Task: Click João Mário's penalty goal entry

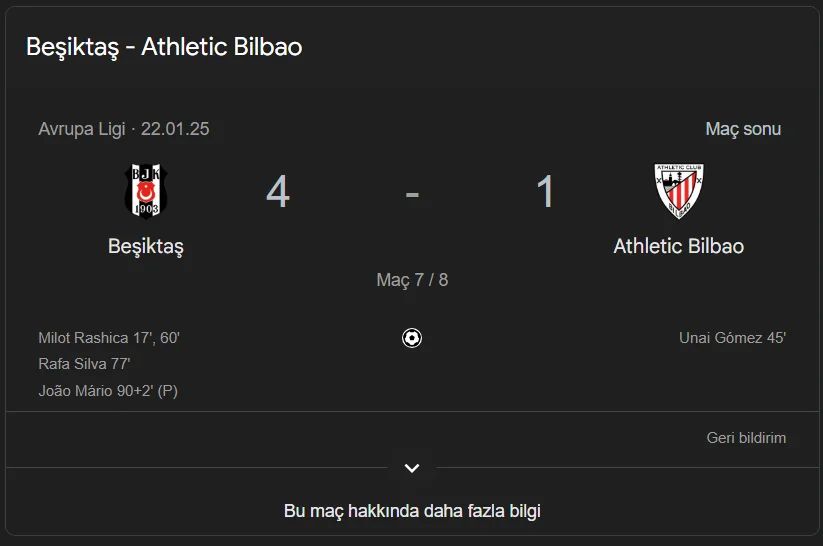Action: (108, 391)
